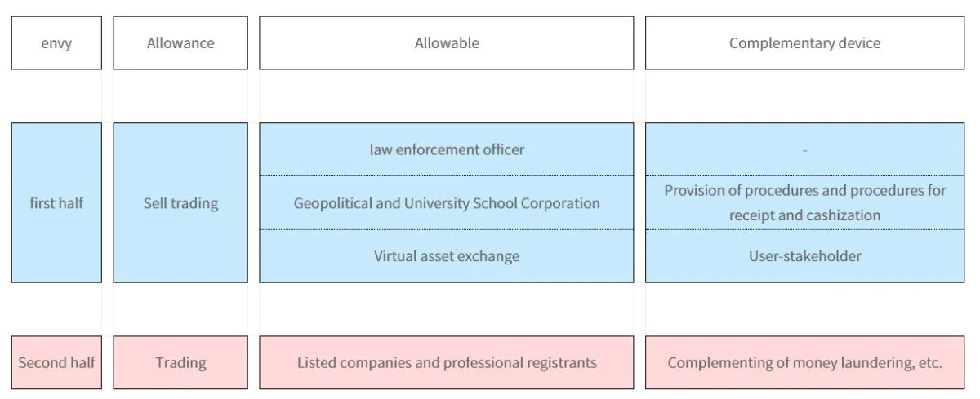The height and width of the screenshot is (399, 980).
Task: Select 'Geopolitical and University School Corporation' row
Action: (447, 203)
